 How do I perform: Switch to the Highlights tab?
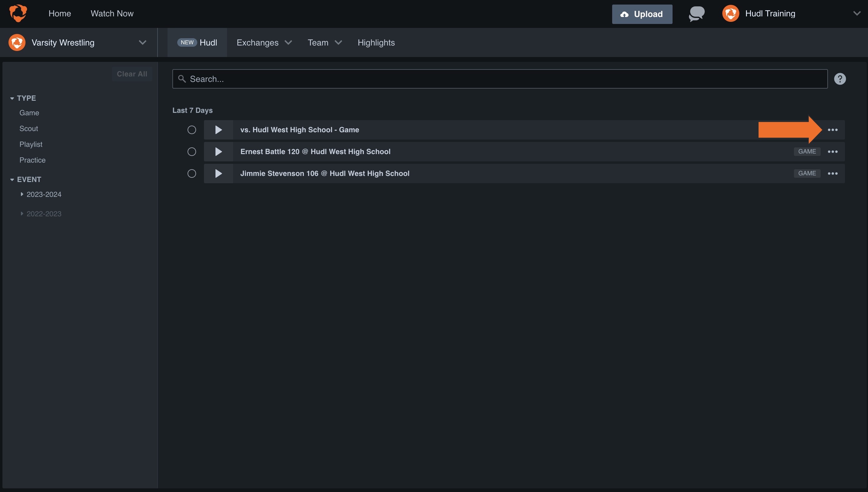coord(376,42)
